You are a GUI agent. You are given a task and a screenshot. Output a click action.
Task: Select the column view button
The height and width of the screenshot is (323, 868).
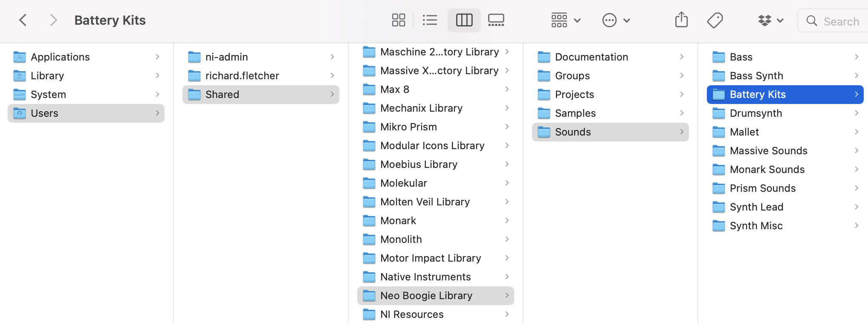click(x=464, y=20)
